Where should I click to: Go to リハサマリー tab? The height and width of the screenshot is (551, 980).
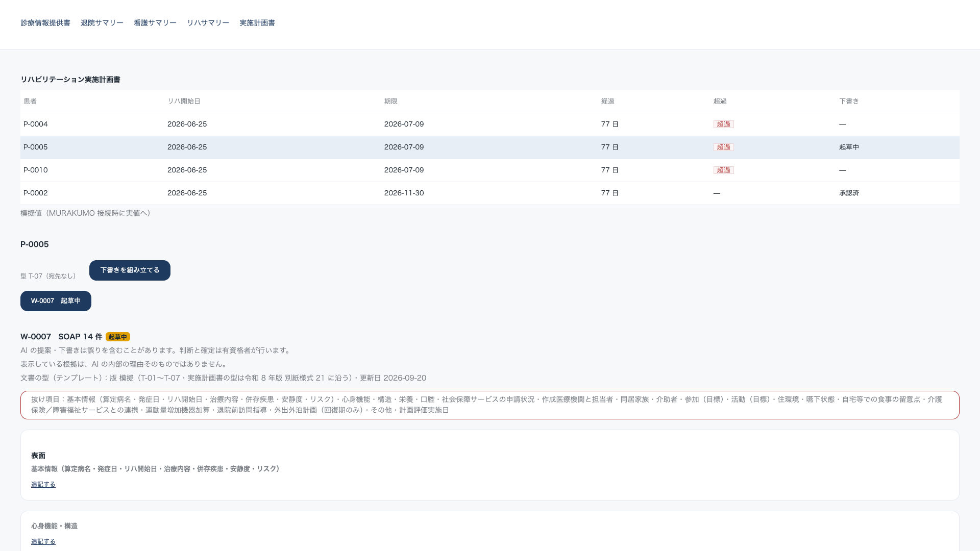208,23
